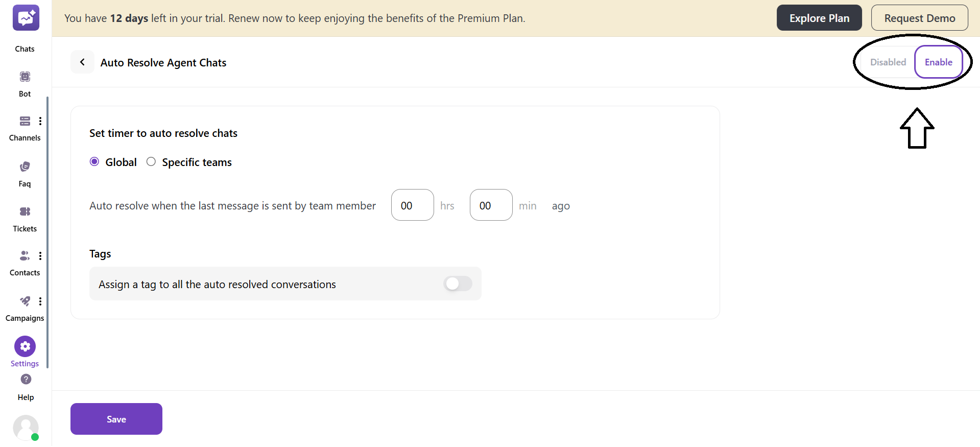Expand Channels three-dot submenu

(40, 121)
